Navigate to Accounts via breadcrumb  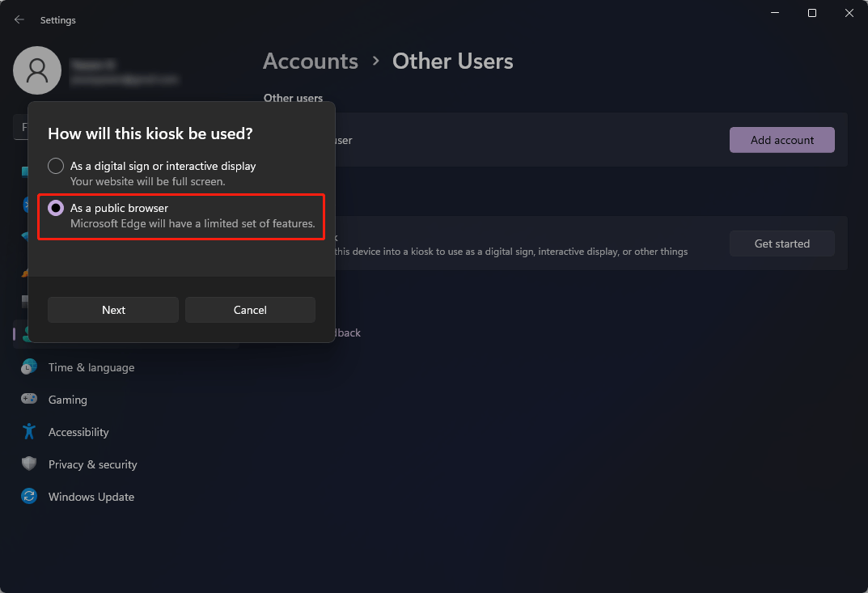point(310,61)
